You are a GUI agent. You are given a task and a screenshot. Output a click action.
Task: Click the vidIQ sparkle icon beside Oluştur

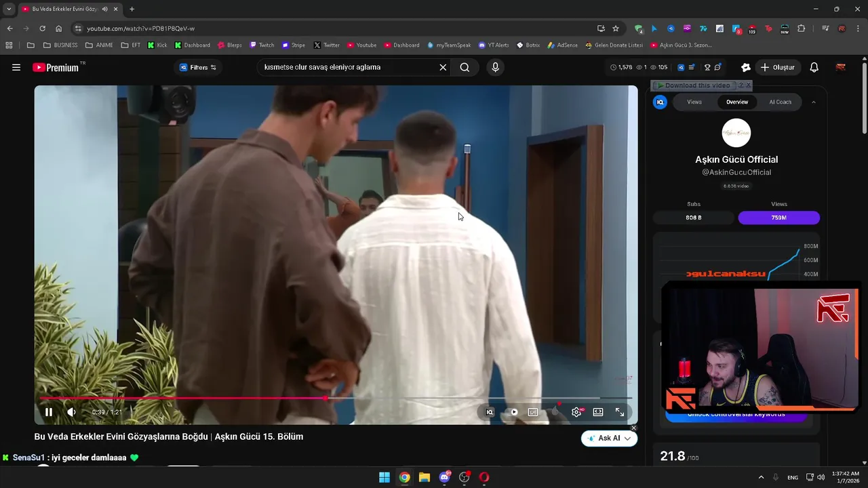pos(746,67)
